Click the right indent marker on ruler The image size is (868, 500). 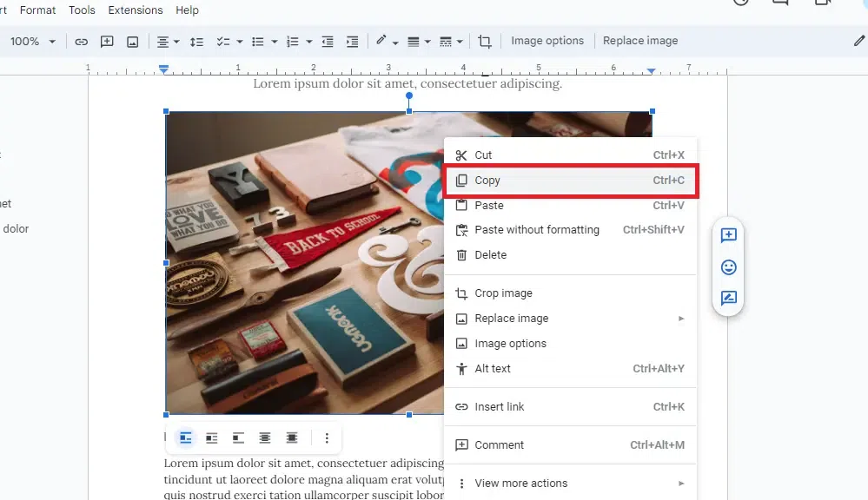[x=652, y=71]
